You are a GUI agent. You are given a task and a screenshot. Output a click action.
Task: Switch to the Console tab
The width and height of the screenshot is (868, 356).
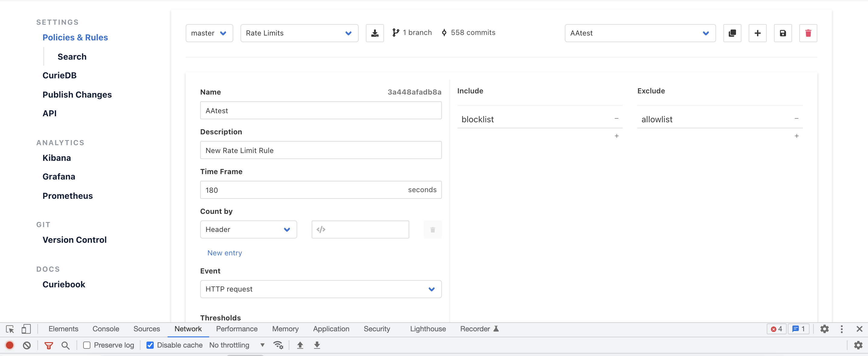pos(105,329)
